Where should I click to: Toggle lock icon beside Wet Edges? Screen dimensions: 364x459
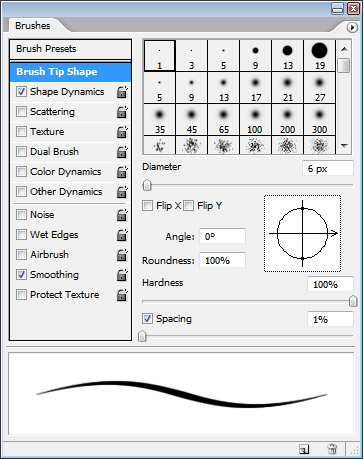pyautogui.click(x=122, y=235)
